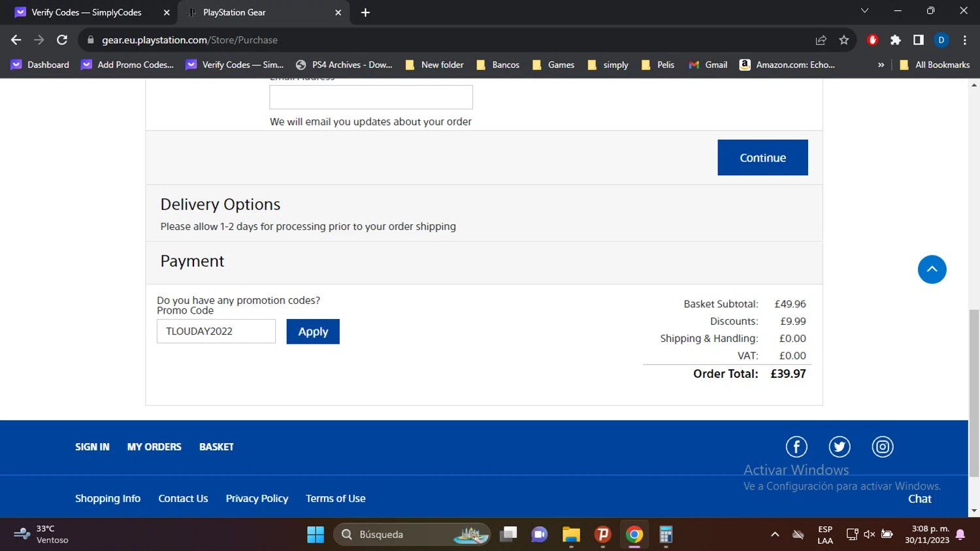Toggle the volume mute tray icon

point(870,535)
